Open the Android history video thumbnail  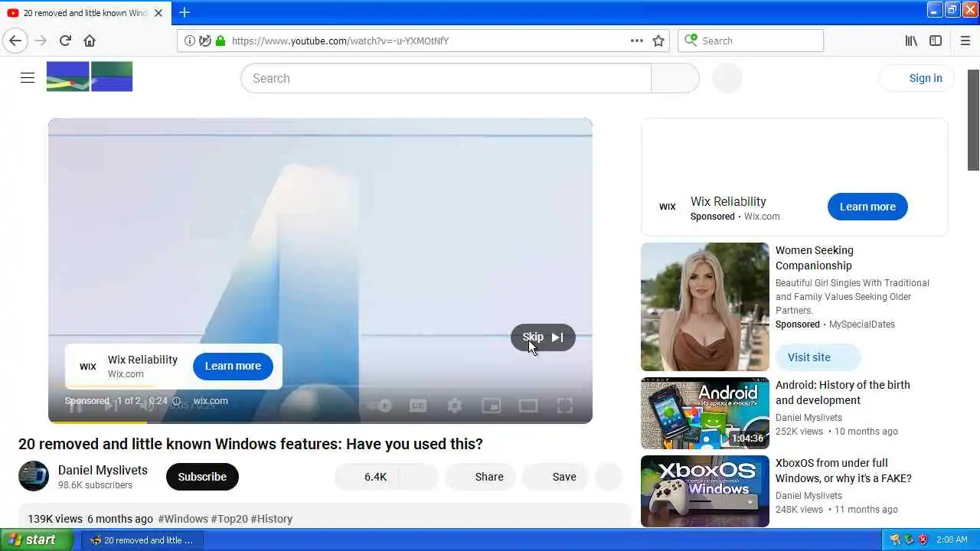point(705,413)
